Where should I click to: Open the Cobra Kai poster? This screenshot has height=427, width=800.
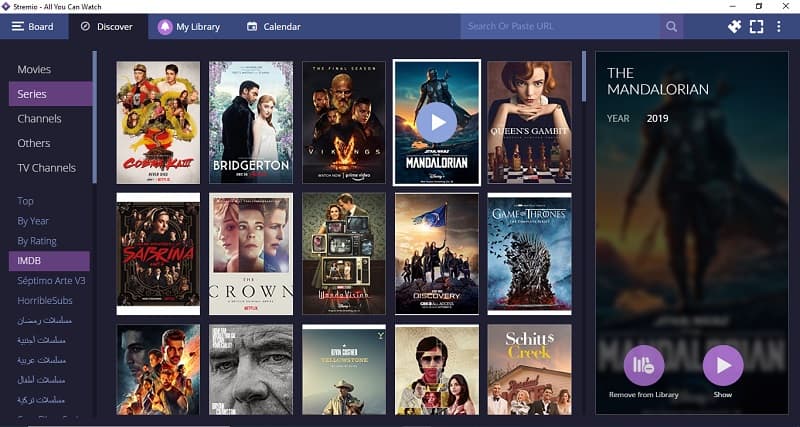pyautogui.click(x=158, y=122)
